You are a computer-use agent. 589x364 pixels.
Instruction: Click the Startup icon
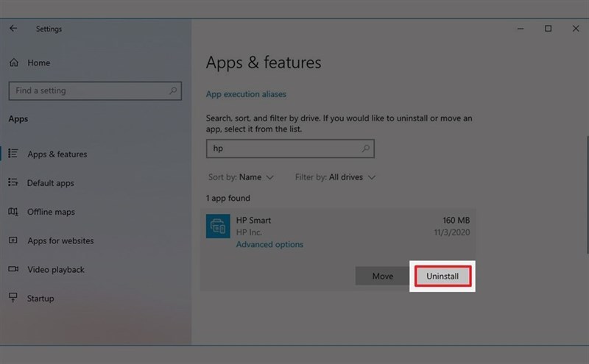click(13, 298)
